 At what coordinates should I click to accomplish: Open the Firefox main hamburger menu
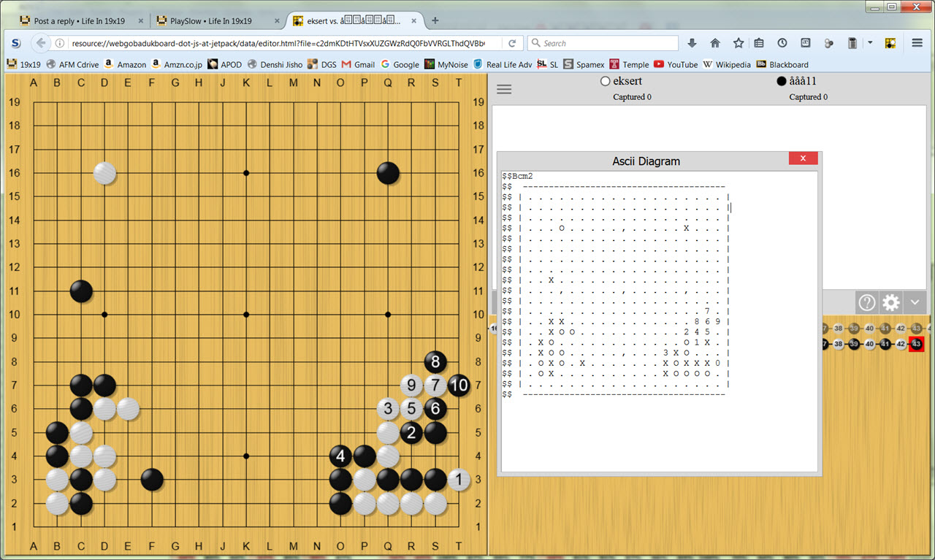pyautogui.click(x=917, y=43)
